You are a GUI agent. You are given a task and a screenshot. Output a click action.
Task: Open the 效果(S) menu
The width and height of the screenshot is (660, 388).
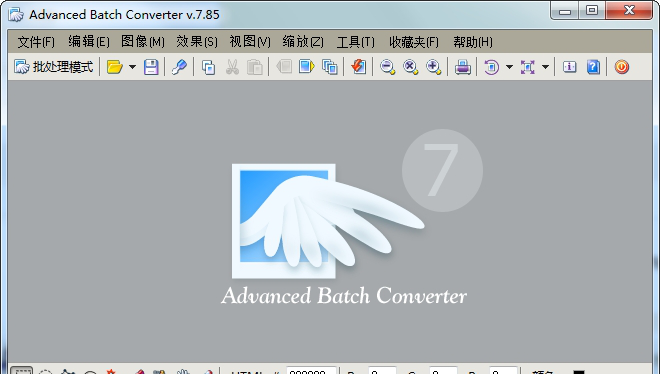pos(197,42)
